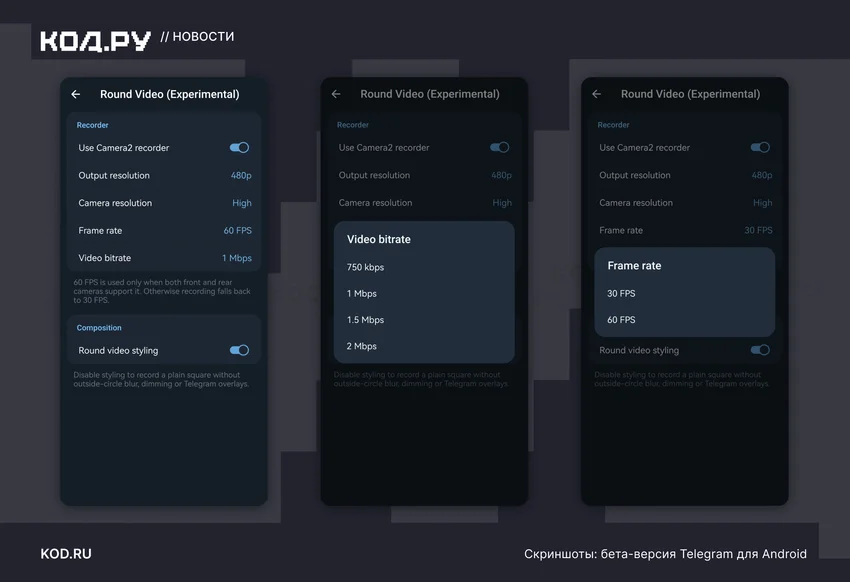Open Camera resolution setting on right screen

685,203
